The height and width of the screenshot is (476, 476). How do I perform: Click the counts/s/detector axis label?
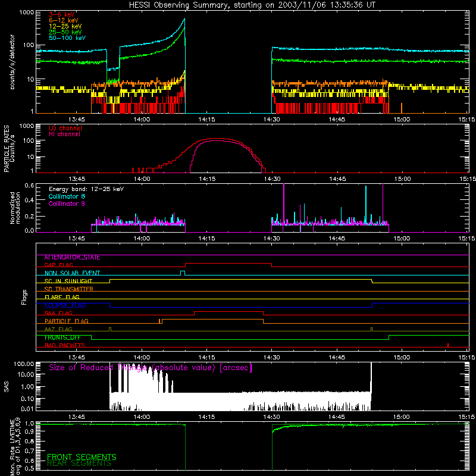12,62
